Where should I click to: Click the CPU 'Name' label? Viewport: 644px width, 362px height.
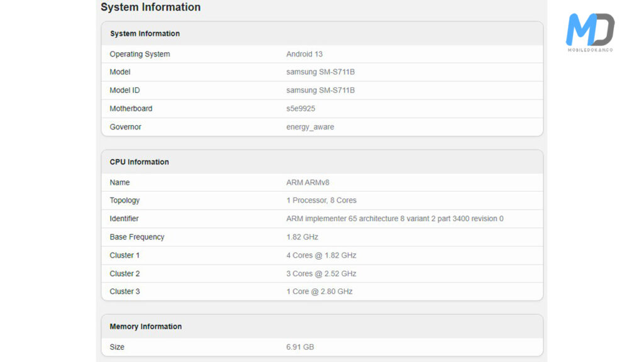click(119, 183)
